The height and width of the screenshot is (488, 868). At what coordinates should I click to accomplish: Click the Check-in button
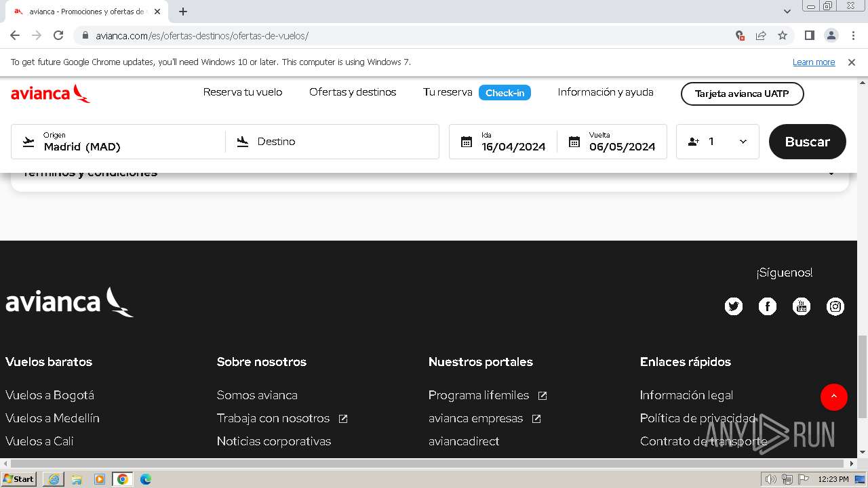pyautogui.click(x=505, y=93)
